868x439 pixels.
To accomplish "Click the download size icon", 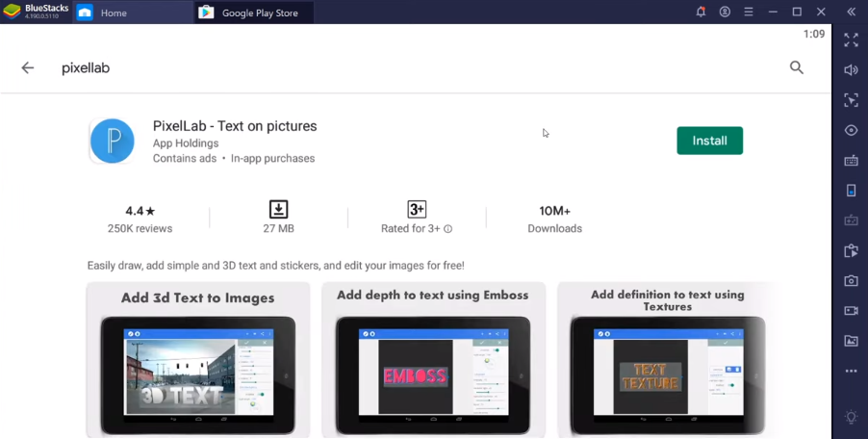I will pyautogui.click(x=278, y=209).
